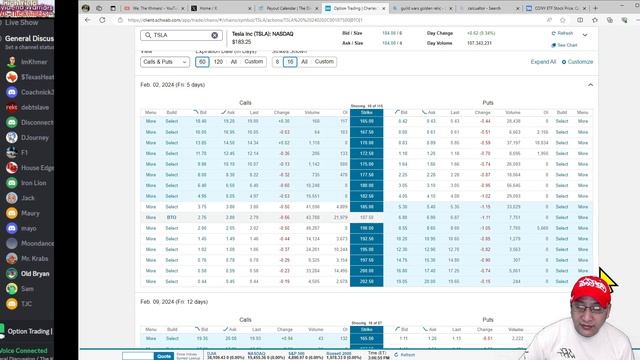The height and width of the screenshot is (360, 640).
Task: Click debtslave's avatar in the Discord list
Action: click(12, 107)
